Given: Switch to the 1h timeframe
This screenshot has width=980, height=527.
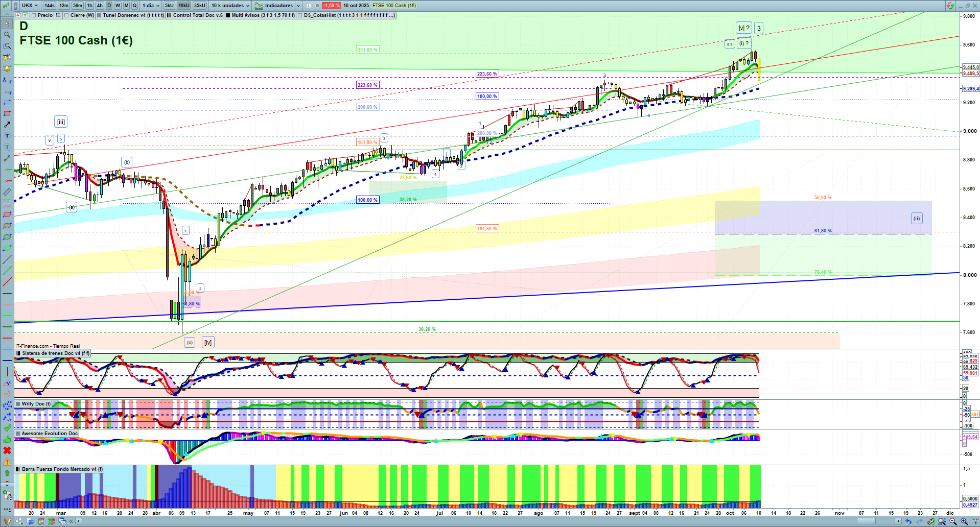Looking at the screenshot, I should click(90, 6).
